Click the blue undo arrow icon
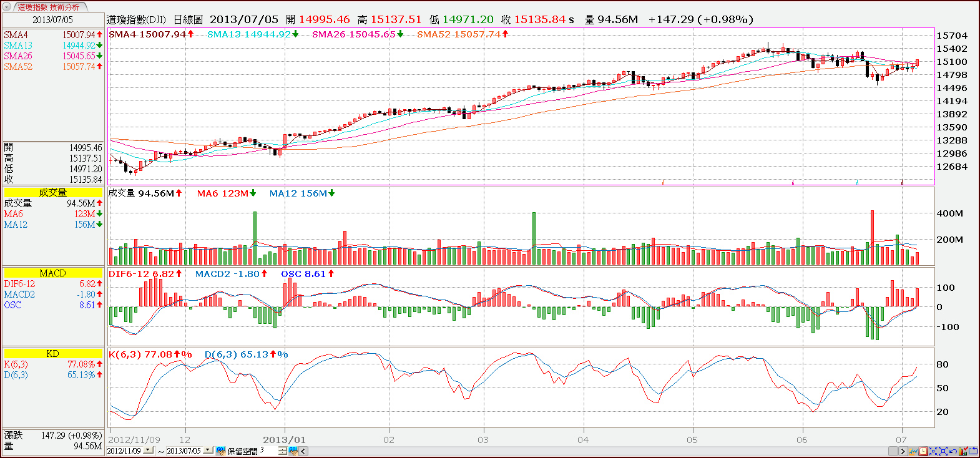980x458 pixels. [953, 451]
